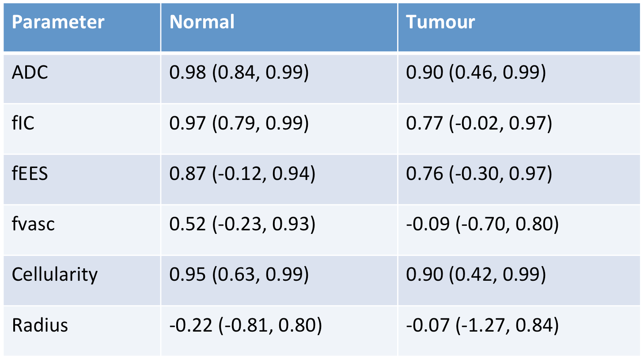Image resolution: width=644 pixels, height=359 pixels.
Task: Select the fIC row label
Action: tap(23, 123)
